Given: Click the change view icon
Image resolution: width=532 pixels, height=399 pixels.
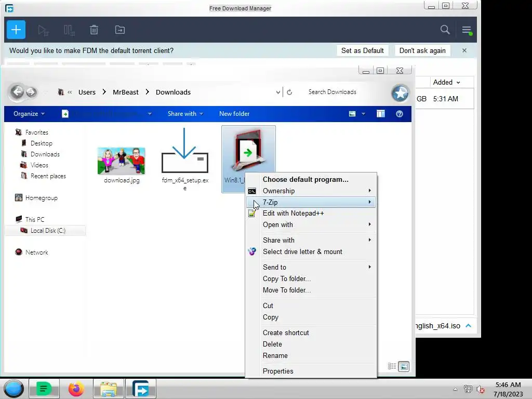Looking at the screenshot, I should coord(352,114).
